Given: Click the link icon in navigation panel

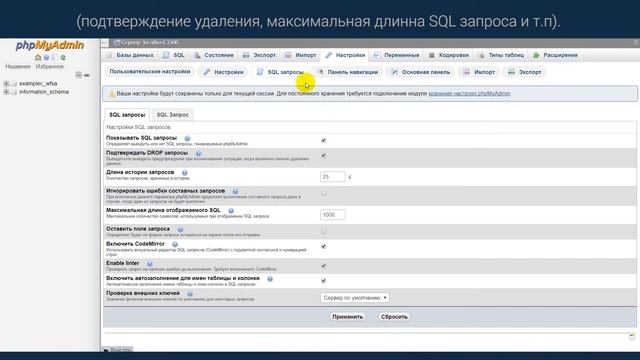Looking at the screenshot, I should (87, 75).
